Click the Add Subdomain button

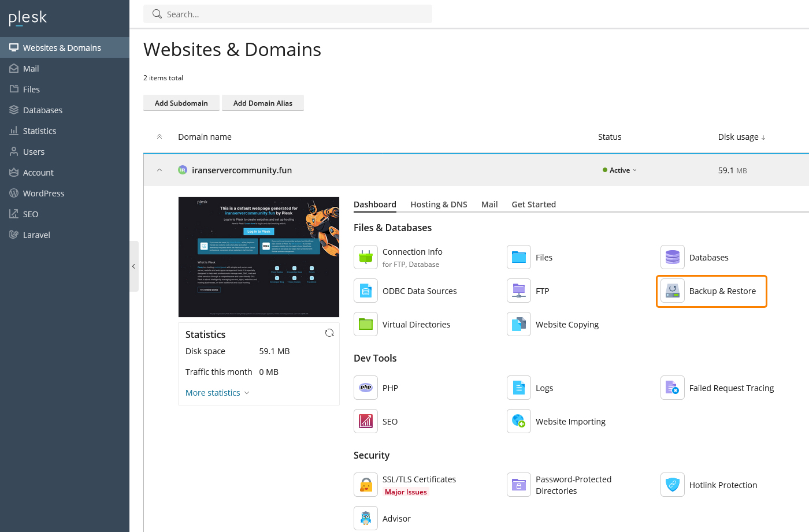click(x=181, y=103)
